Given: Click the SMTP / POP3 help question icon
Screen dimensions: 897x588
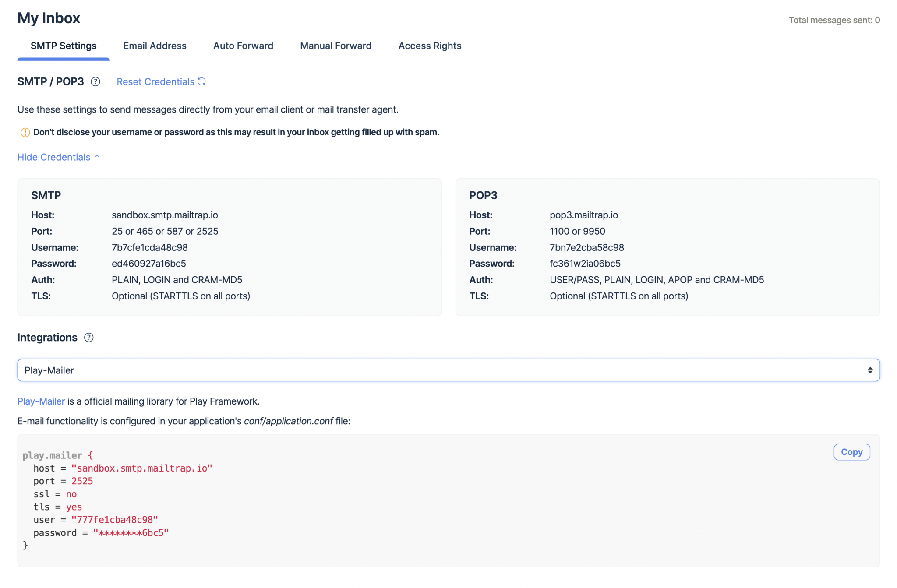Looking at the screenshot, I should (95, 82).
